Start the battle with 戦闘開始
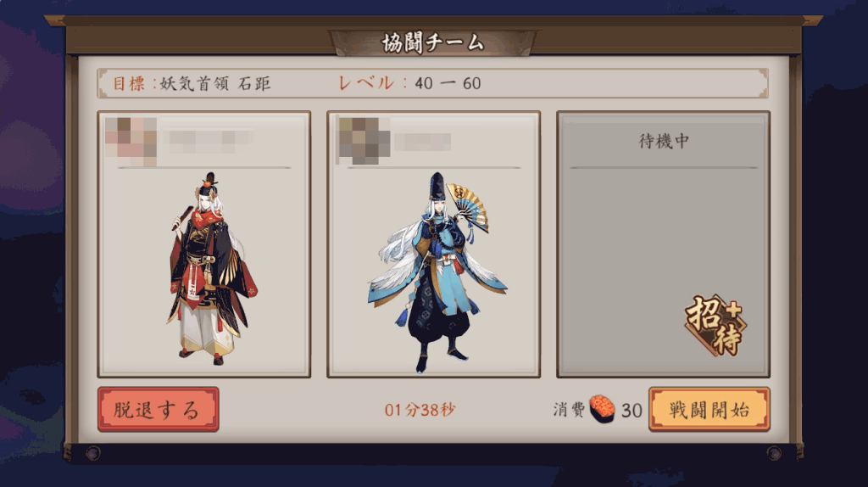The height and width of the screenshot is (487, 868). coord(709,410)
